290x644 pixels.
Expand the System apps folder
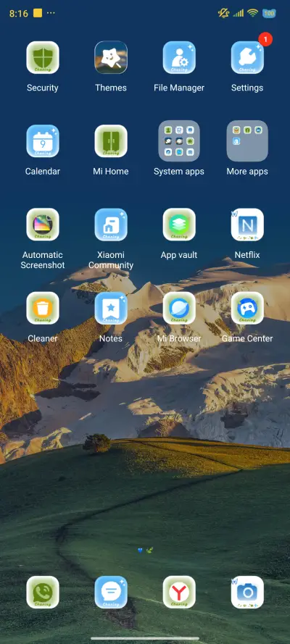[179, 141]
